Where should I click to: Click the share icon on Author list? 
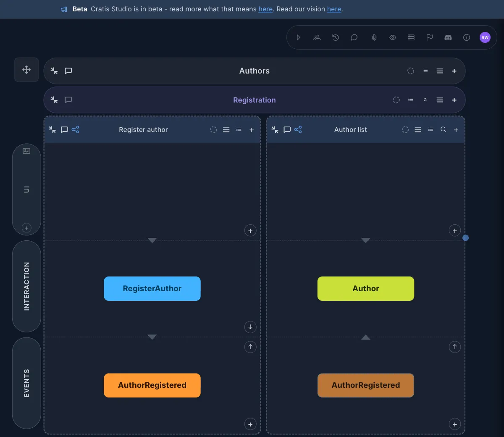(x=298, y=129)
